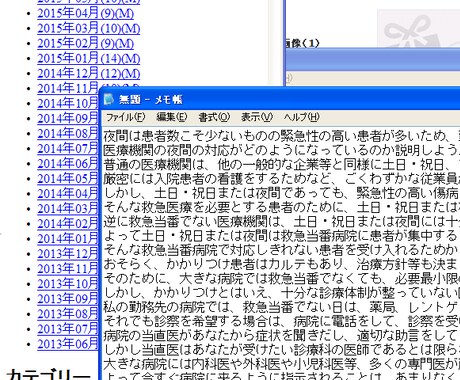Click the line starting しかし、かかりつけとはいえ
Screen dimensions: 460x380
coord(281,293)
